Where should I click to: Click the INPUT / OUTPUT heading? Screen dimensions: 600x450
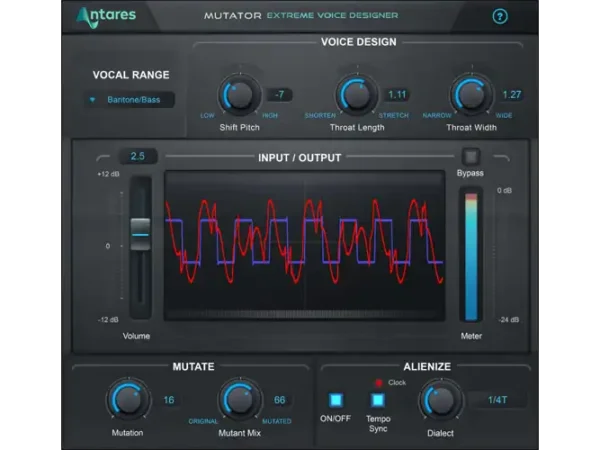pyautogui.click(x=299, y=158)
